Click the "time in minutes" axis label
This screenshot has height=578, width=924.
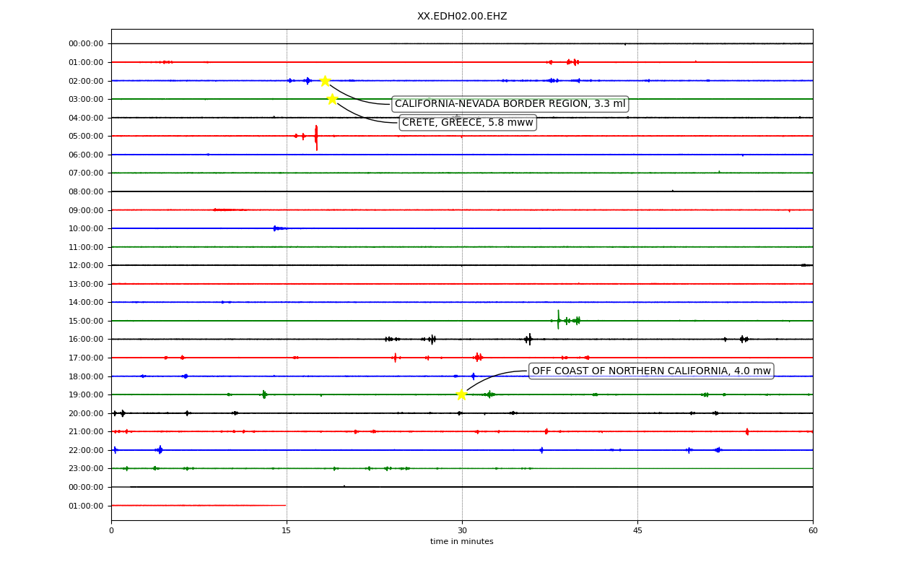(462, 542)
